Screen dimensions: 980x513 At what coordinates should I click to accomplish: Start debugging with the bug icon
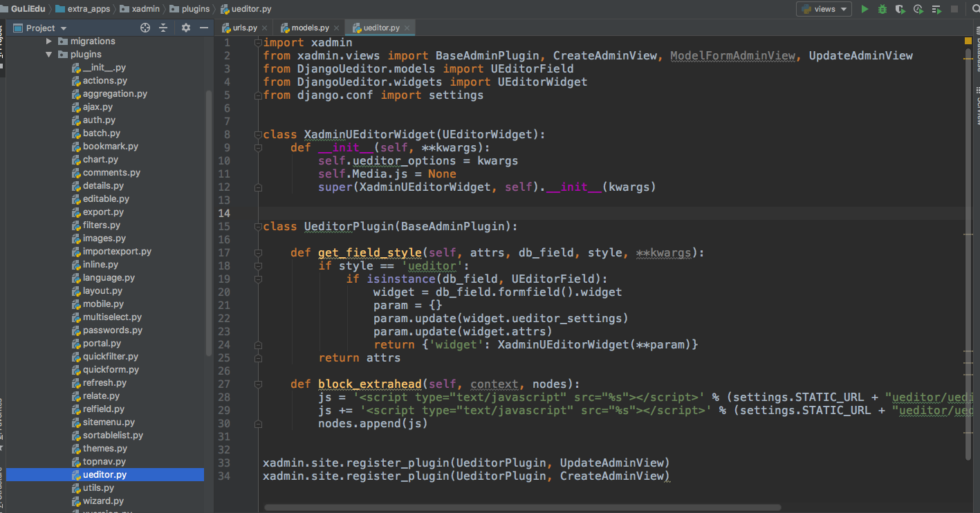(x=882, y=9)
